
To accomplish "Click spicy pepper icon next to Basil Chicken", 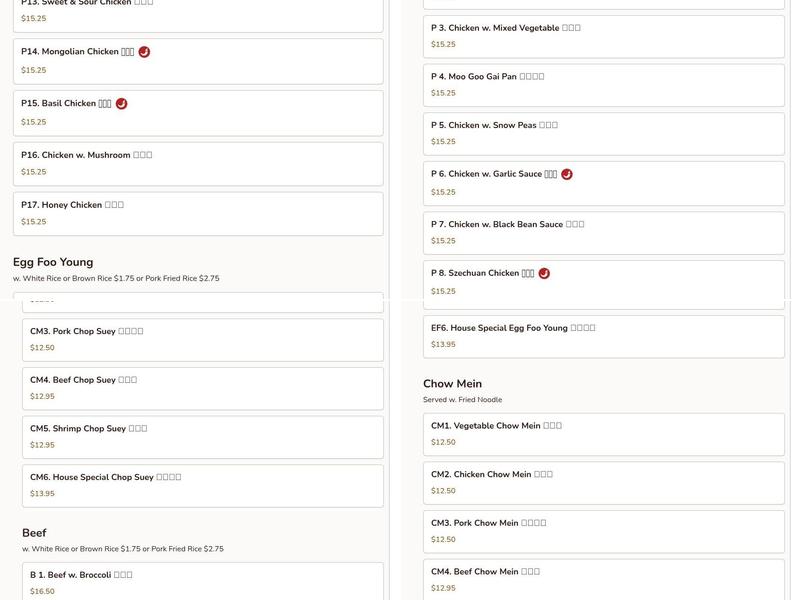I will 121,104.
